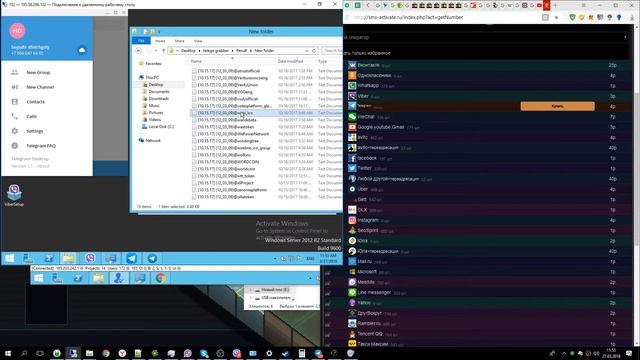Click the Facebook service icon
The image size is (640, 360).
[x=352, y=158]
